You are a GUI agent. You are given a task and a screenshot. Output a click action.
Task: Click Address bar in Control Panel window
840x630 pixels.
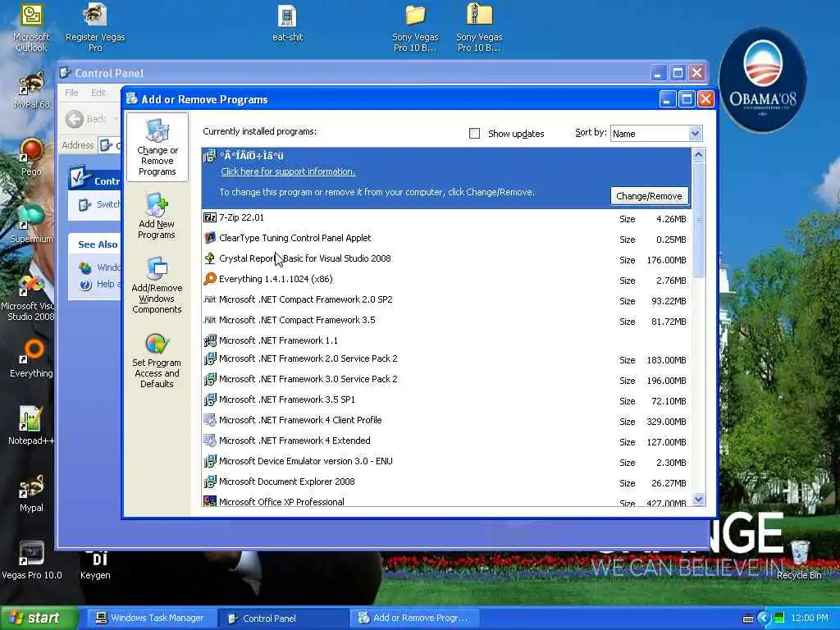click(x=110, y=145)
